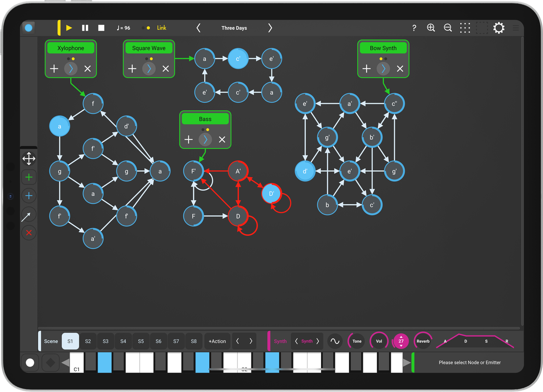
Task: Switch to scene S5
Action: tap(141, 341)
